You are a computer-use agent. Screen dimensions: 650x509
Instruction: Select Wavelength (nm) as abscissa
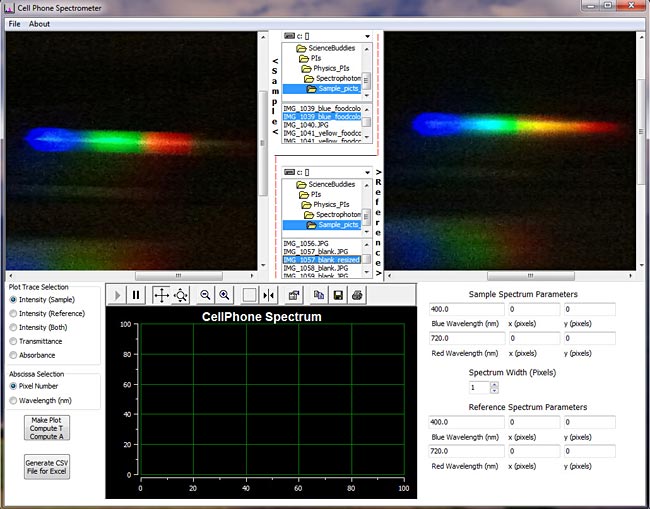coord(14,400)
